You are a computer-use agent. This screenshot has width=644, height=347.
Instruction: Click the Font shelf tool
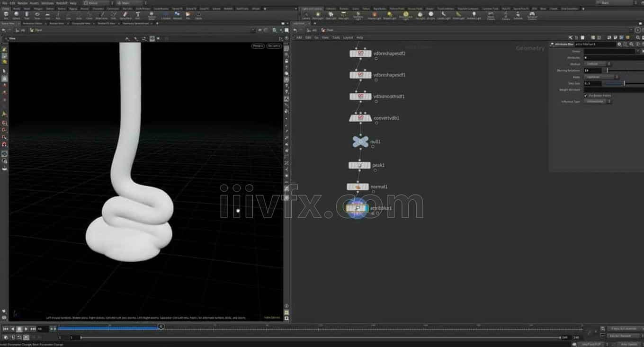point(138,15)
